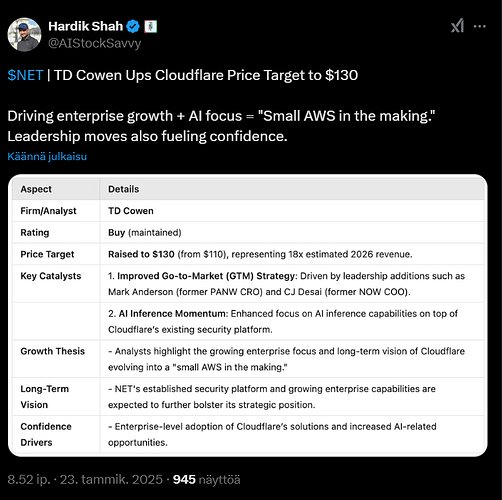The width and height of the screenshot is (502, 500).
Task: Click the Key Catalysts label in the image
Action: pyautogui.click(x=51, y=276)
